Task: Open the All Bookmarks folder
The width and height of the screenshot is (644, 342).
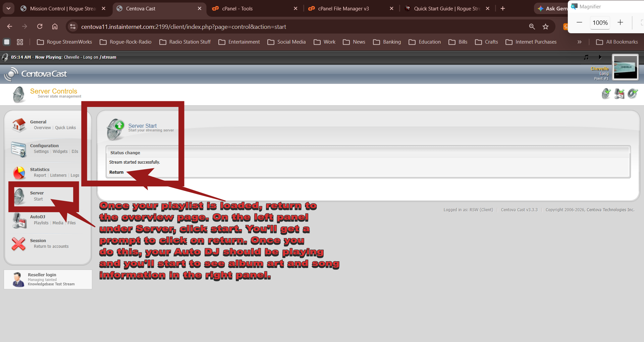Action: [617, 42]
